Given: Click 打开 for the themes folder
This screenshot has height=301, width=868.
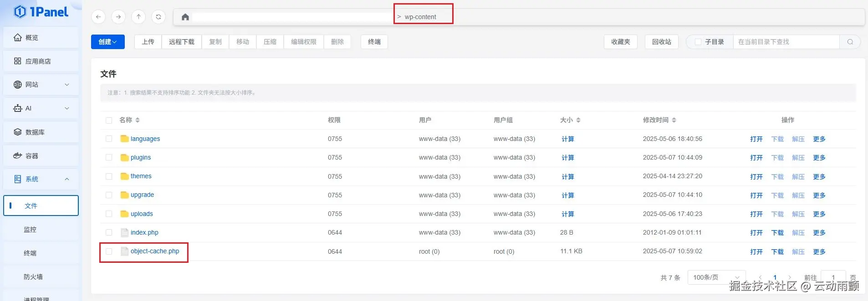Looking at the screenshot, I should pos(756,177).
